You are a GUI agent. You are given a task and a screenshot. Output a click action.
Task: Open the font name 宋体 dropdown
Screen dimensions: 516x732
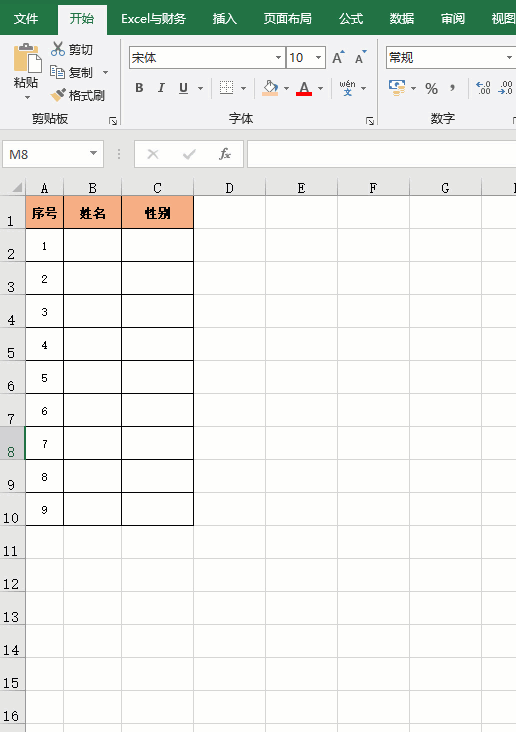pos(278,58)
